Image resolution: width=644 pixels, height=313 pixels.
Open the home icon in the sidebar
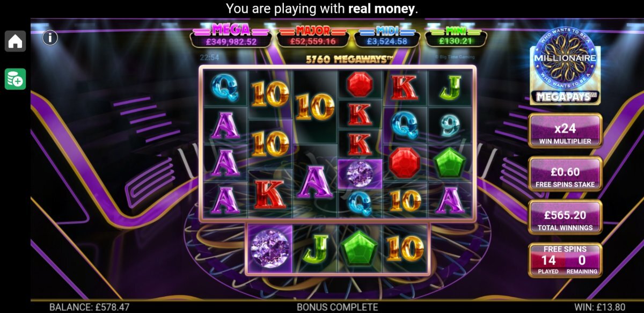point(15,41)
